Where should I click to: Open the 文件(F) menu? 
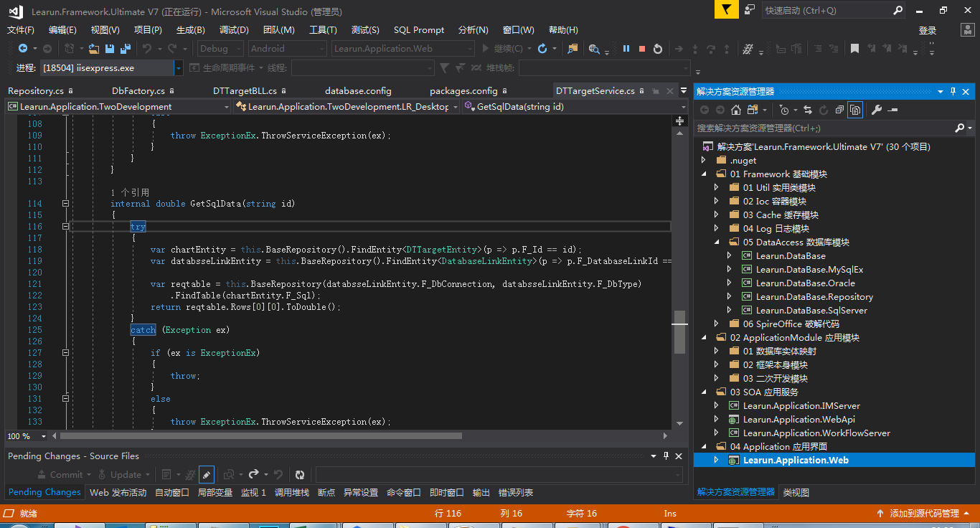point(21,29)
